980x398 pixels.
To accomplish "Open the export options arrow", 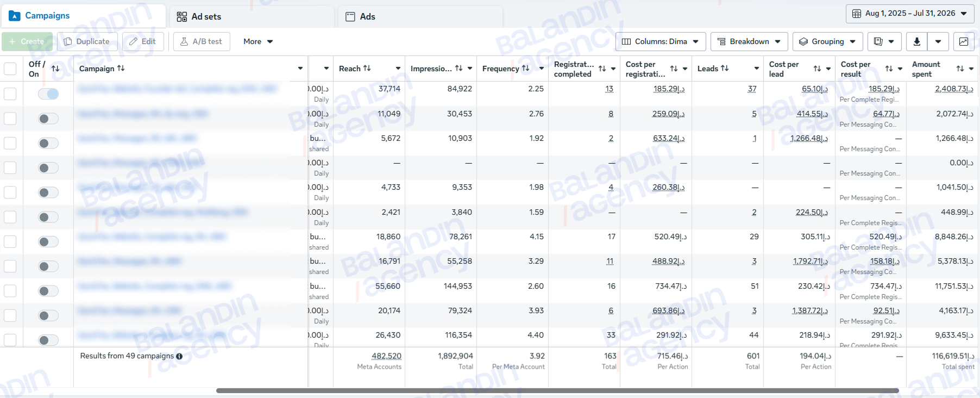I will pos(938,41).
